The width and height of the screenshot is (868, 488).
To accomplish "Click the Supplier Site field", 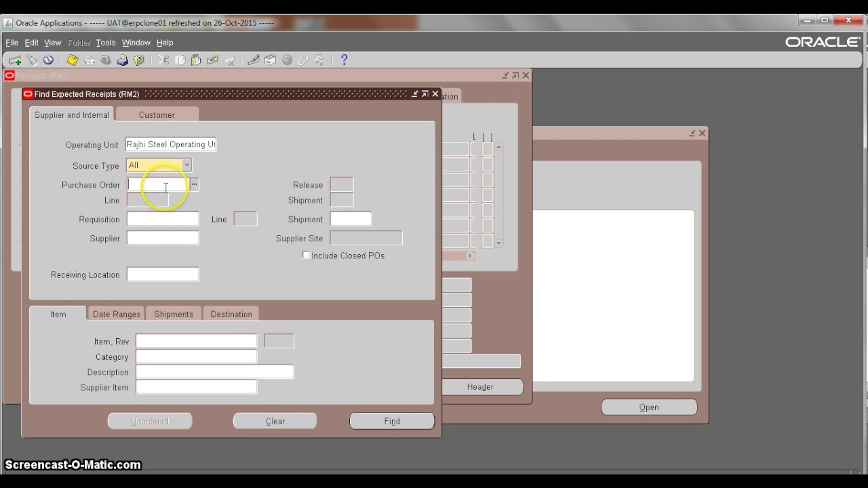I will [x=366, y=238].
